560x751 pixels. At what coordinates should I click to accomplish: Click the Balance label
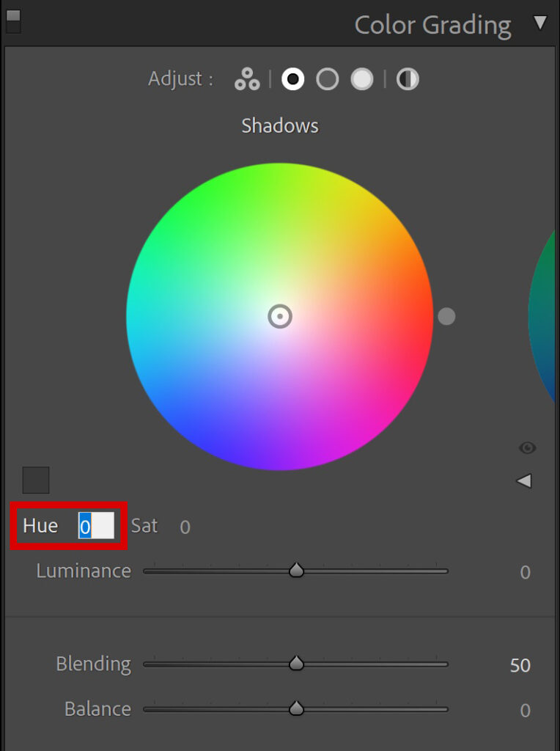coord(97,709)
